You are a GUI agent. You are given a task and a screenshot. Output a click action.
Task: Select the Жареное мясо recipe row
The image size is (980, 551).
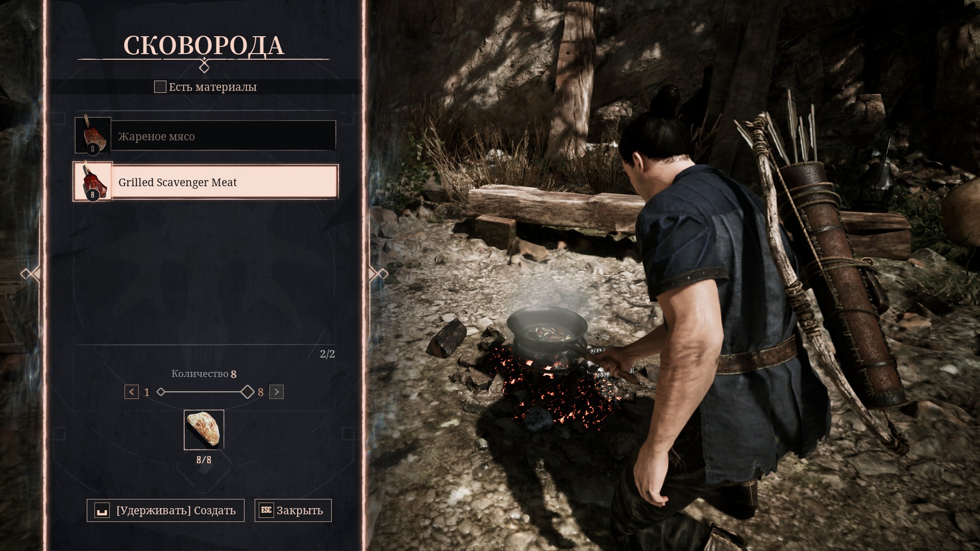[205, 135]
